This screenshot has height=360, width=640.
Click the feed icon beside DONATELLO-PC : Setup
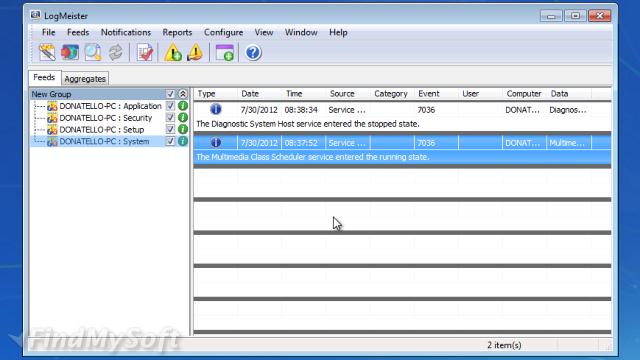(52, 130)
